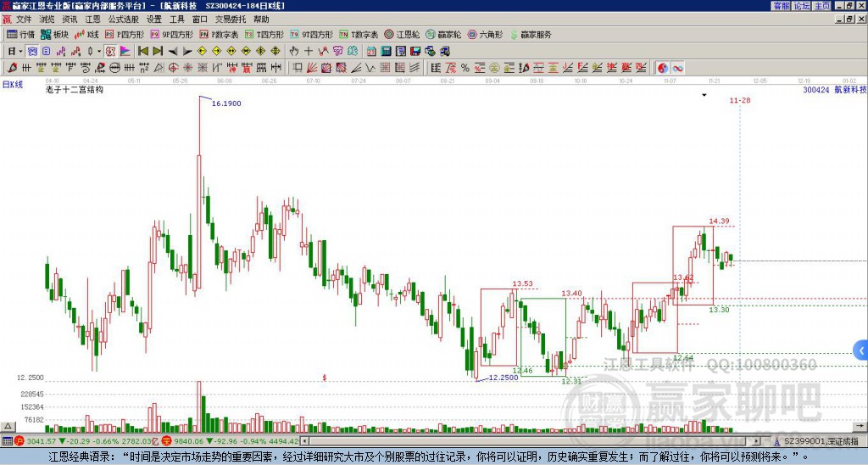Open the 江恩 menu
Screen dimensions: 868x465
(x=92, y=19)
